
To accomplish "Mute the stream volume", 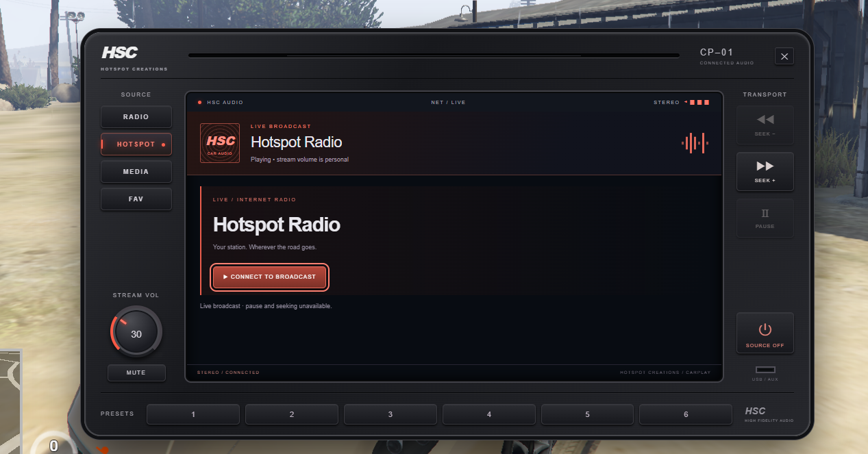I will tap(136, 373).
